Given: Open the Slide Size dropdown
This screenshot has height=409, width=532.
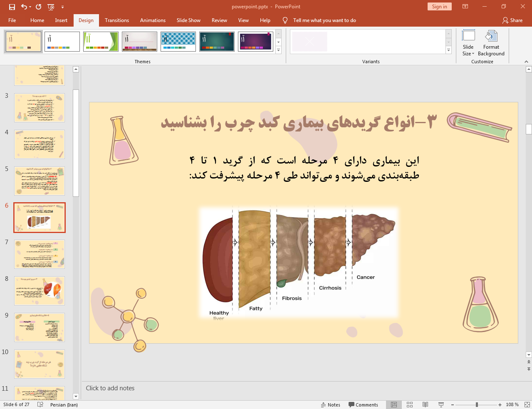Looking at the screenshot, I should tap(468, 43).
